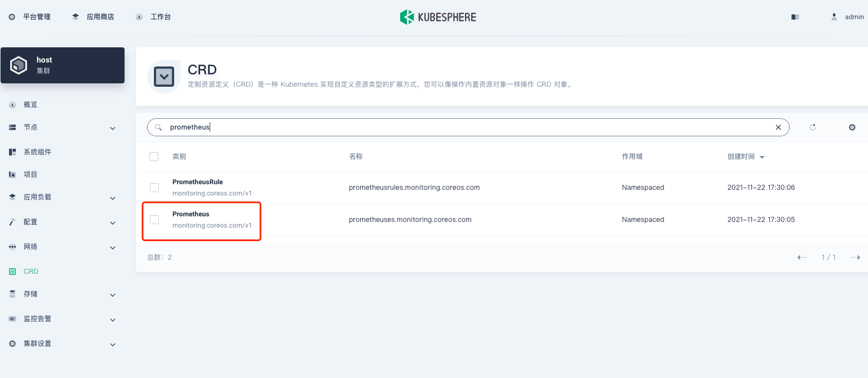The image size is (868, 378).
Task: Click the CRD sidebar icon
Action: pyautogui.click(x=12, y=271)
